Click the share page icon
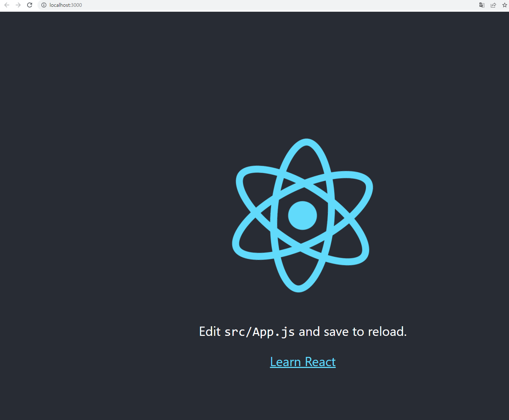Image resolution: width=509 pixels, height=420 pixels. pos(493,5)
